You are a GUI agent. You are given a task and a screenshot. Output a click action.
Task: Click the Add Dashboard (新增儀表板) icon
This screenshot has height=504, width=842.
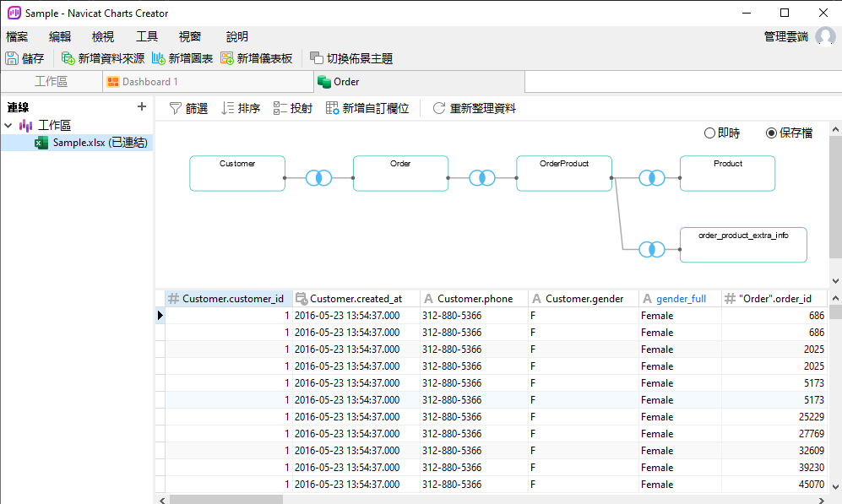coord(227,58)
